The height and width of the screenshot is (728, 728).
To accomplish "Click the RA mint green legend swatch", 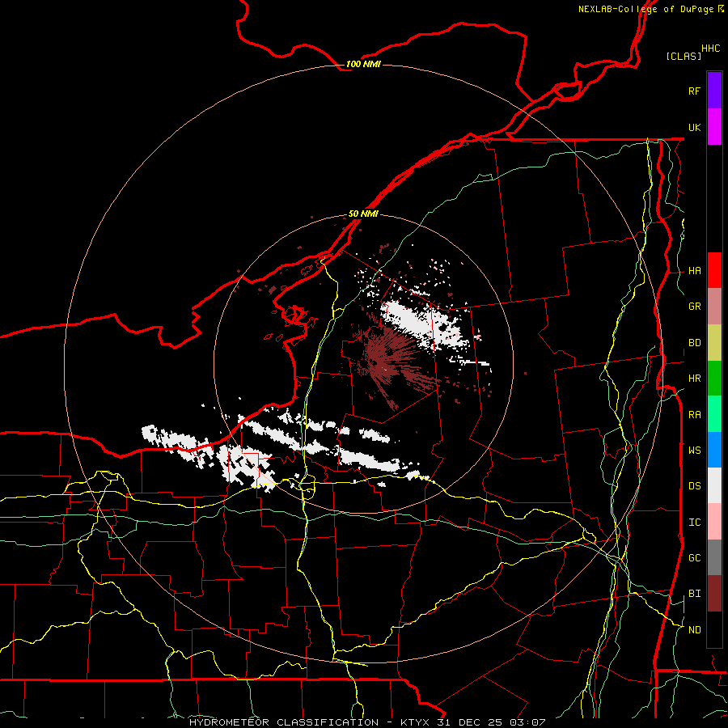I will (714, 414).
